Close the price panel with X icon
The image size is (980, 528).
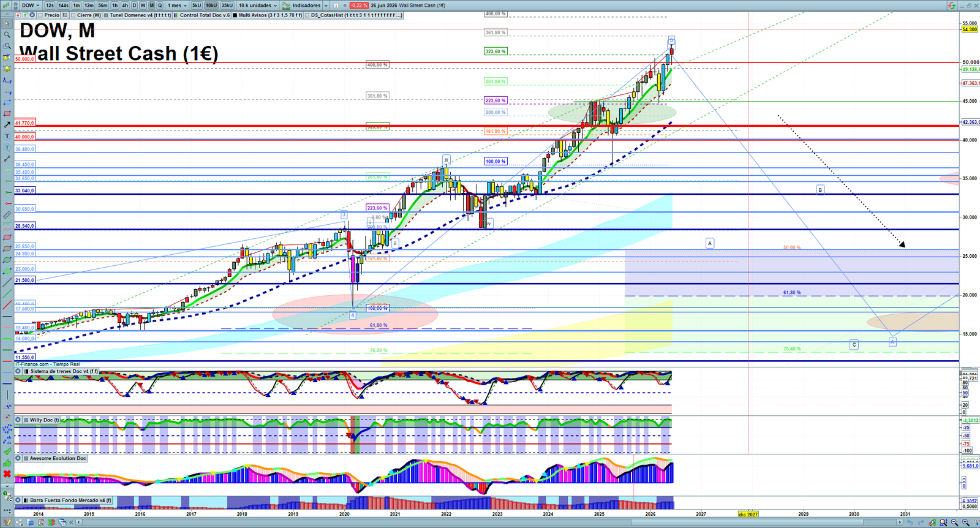tap(32, 15)
